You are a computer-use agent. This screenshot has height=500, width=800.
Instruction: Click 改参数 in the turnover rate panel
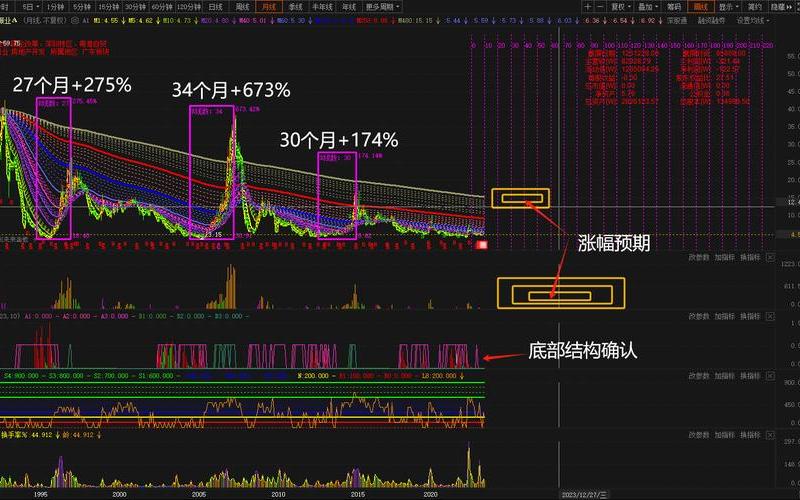(x=698, y=435)
